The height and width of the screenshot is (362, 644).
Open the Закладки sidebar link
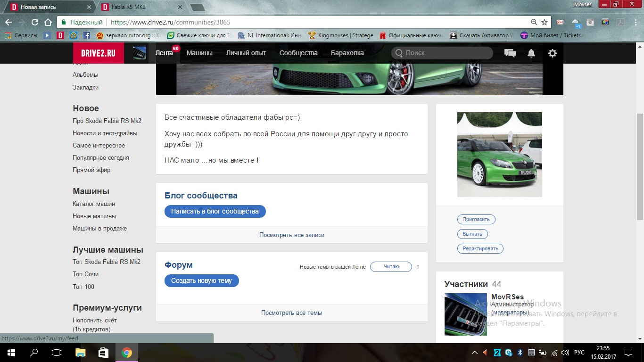pyautogui.click(x=86, y=87)
